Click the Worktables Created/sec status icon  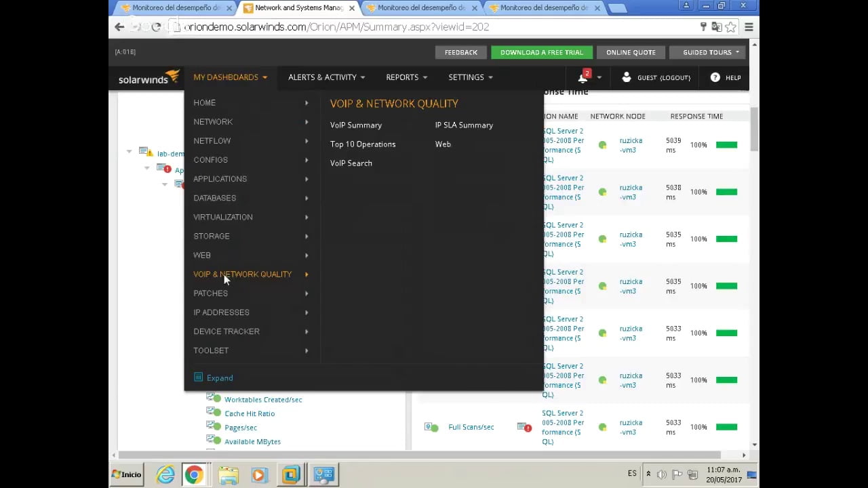tap(214, 399)
